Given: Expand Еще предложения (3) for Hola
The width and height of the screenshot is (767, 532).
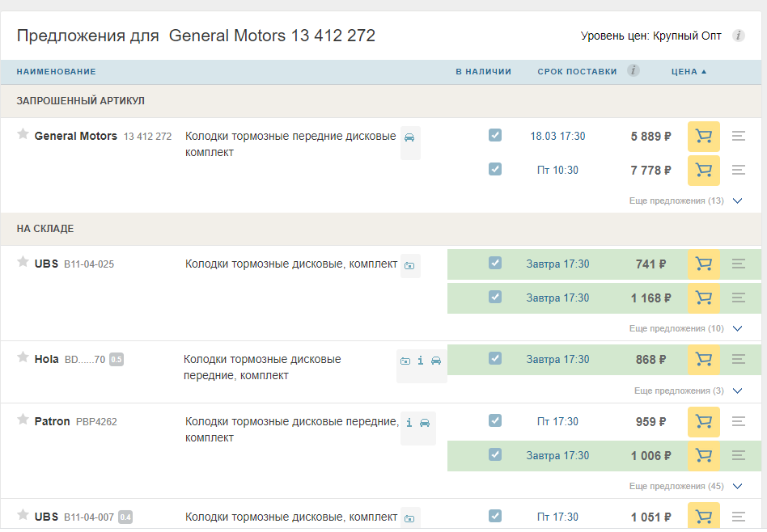Looking at the screenshot, I should (x=689, y=391).
